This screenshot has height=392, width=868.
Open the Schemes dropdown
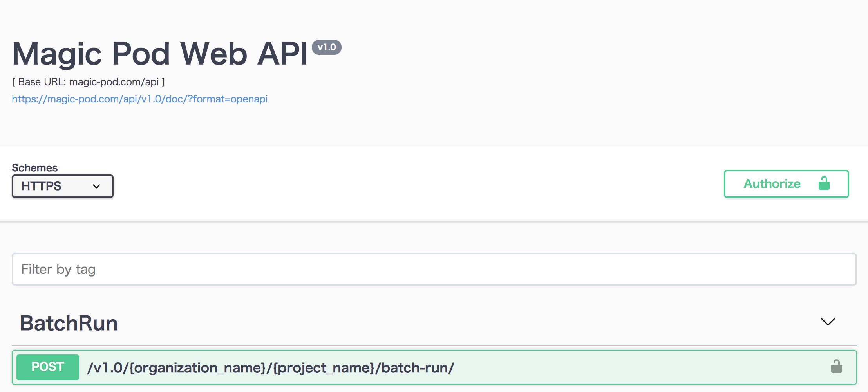click(62, 186)
